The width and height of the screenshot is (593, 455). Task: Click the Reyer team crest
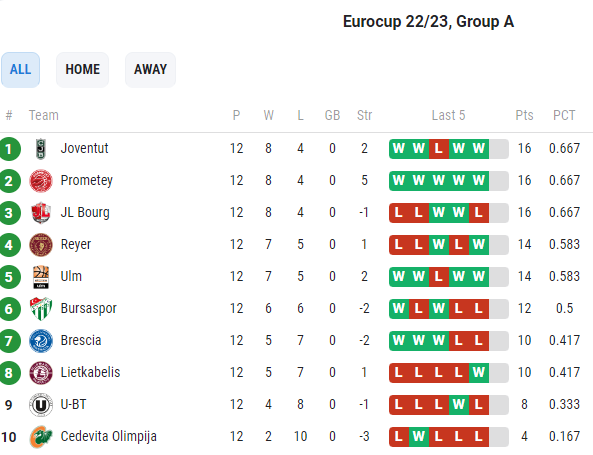(41, 245)
